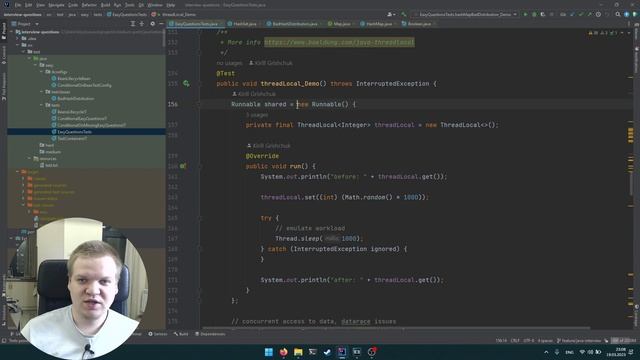Open the View menu
This screenshot has width=640, height=360.
(40, 5)
